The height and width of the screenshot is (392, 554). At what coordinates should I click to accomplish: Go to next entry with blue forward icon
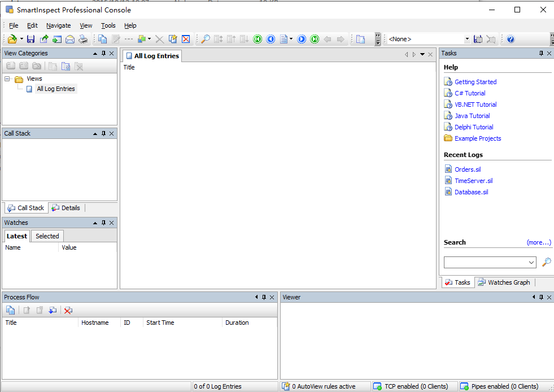[302, 39]
